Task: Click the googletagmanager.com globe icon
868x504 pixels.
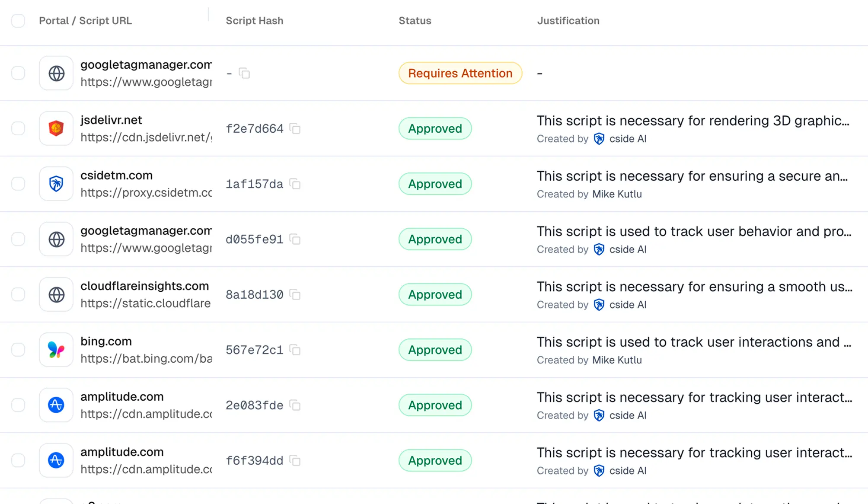Action: coord(56,73)
